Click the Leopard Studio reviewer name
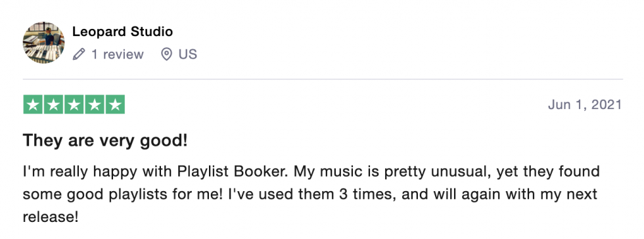Image resolution: width=644 pixels, height=239 pixels. click(122, 32)
